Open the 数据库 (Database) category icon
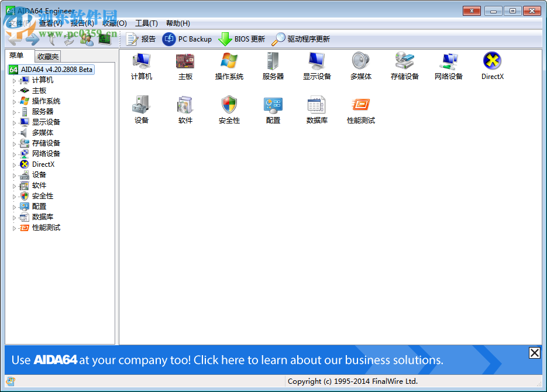Image resolution: width=547 pixels, height=392 pixels. [316, 110]
